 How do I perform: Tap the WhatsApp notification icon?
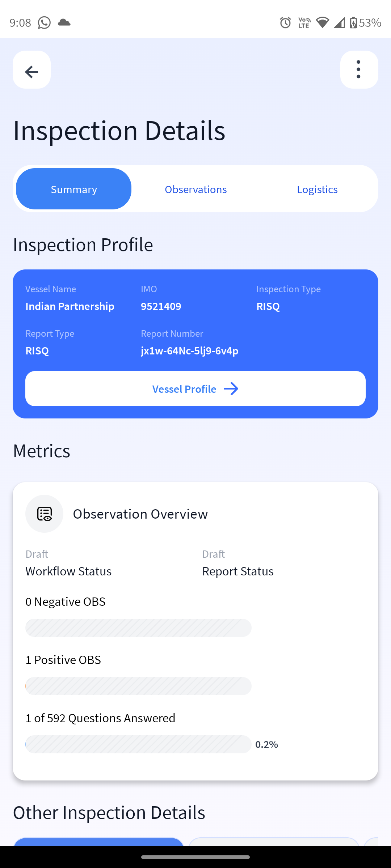pyautogui.click(x=44, y=23)
